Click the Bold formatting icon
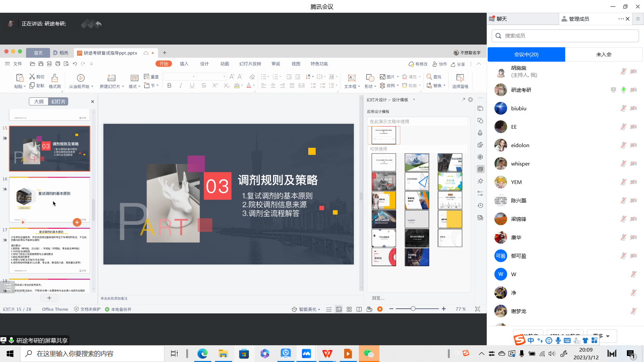 169,86
